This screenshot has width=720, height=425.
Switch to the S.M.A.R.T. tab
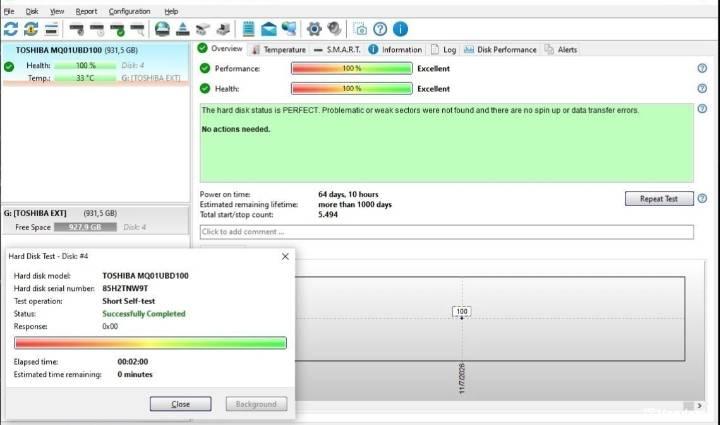coord(338,50)
